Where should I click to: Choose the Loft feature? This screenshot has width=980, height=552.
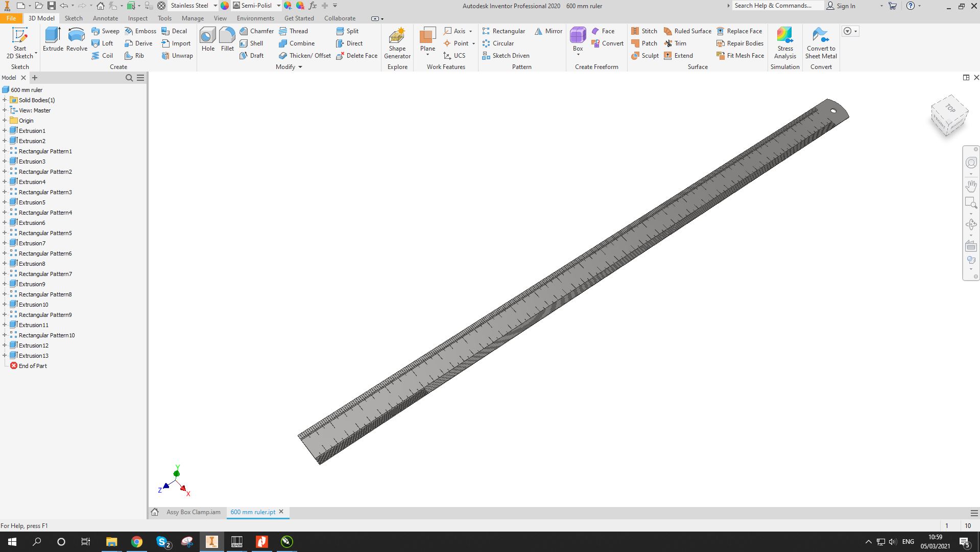(102, 43)
